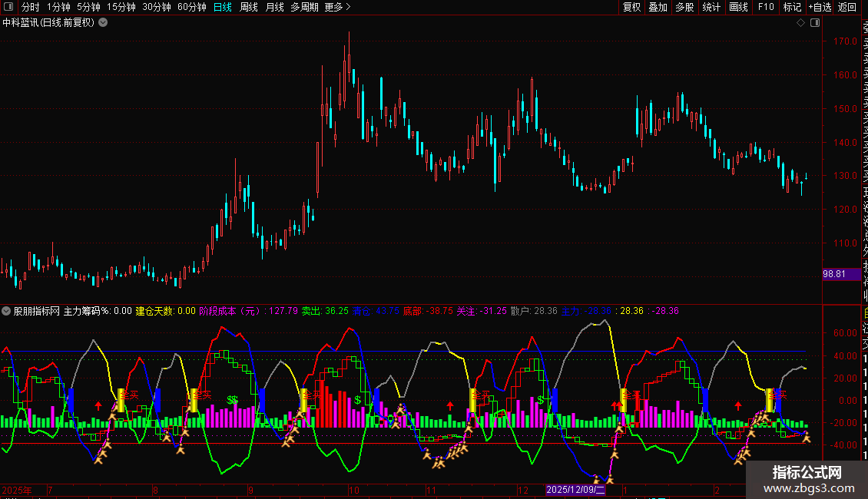
Task: Switch to the 月线 monthly period
Action: [274, 7]
